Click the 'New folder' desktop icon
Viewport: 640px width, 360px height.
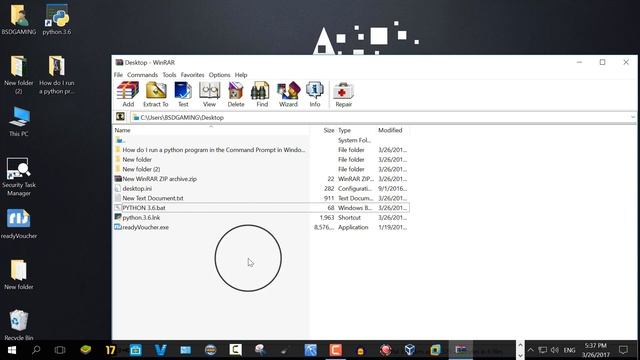19,274
